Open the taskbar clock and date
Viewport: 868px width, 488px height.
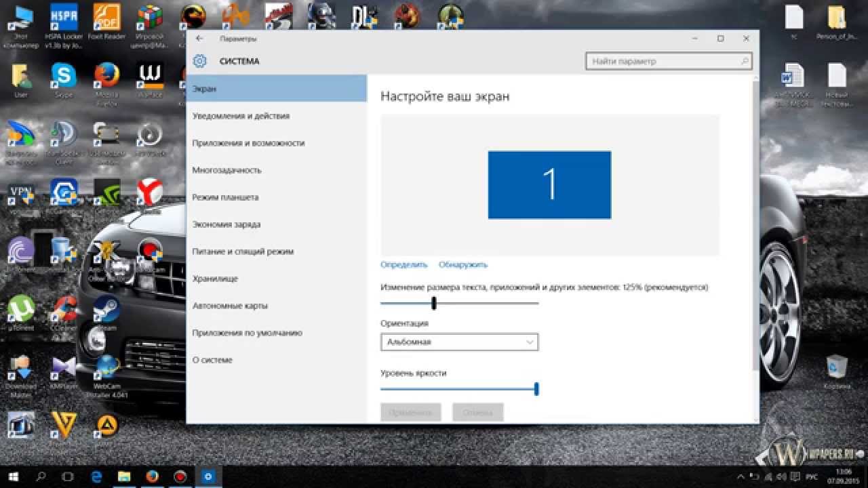click(844, 476)
